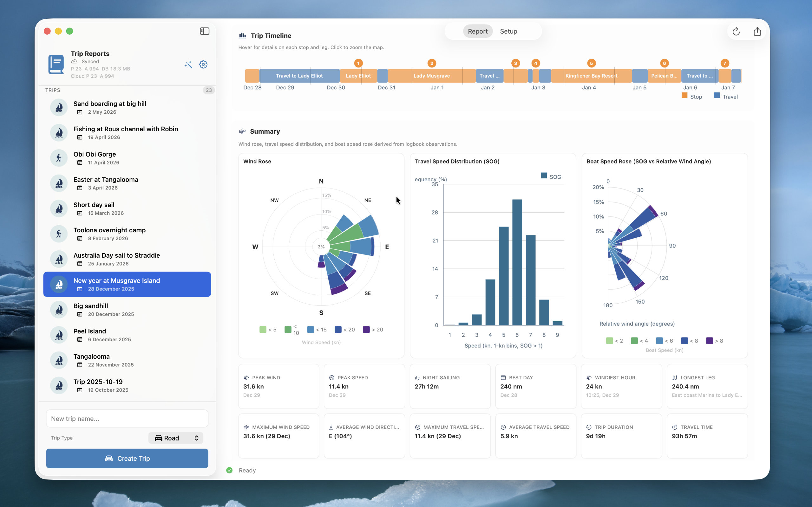Click the Trip Reports book logo
The height and width of the screenshot is (507, 812).
pos(56,64)
